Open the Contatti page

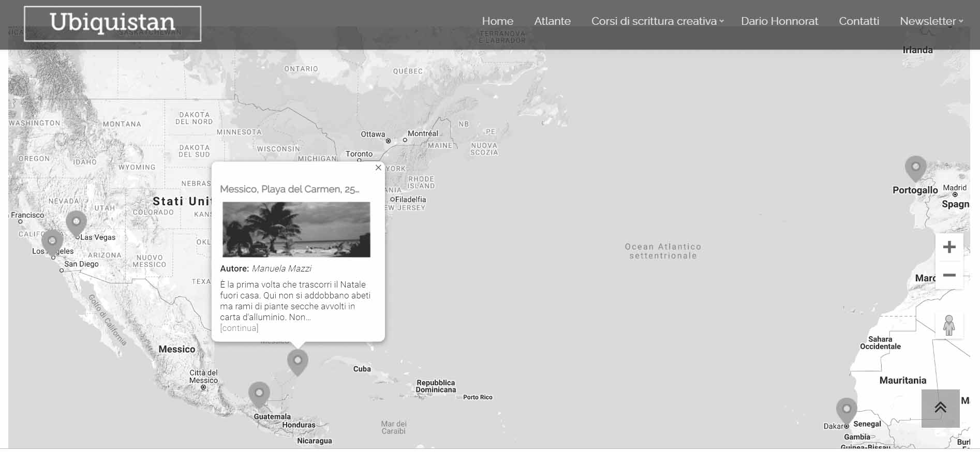coord(858,21)
